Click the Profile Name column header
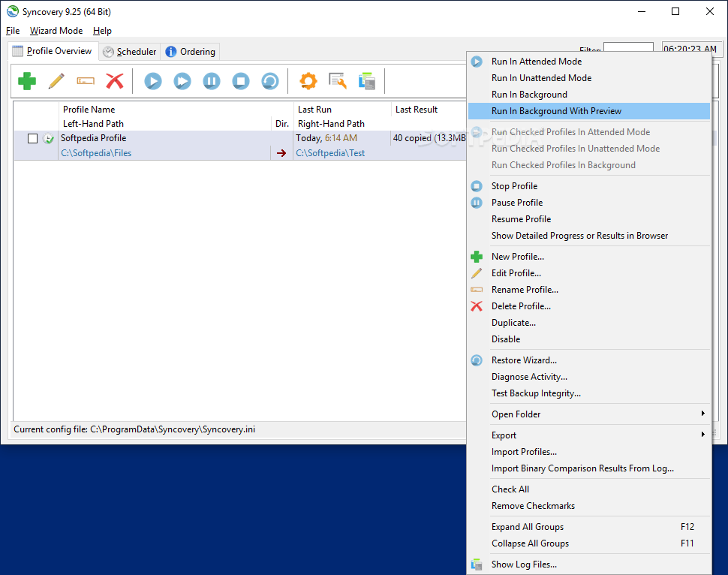728x575 pixels. pyautogui.click(x=89, y=110)
